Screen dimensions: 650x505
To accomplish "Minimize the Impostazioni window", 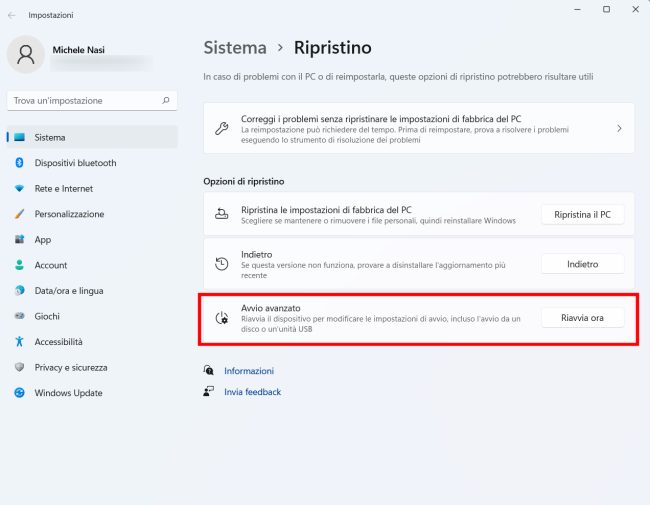I will (577, 9).
